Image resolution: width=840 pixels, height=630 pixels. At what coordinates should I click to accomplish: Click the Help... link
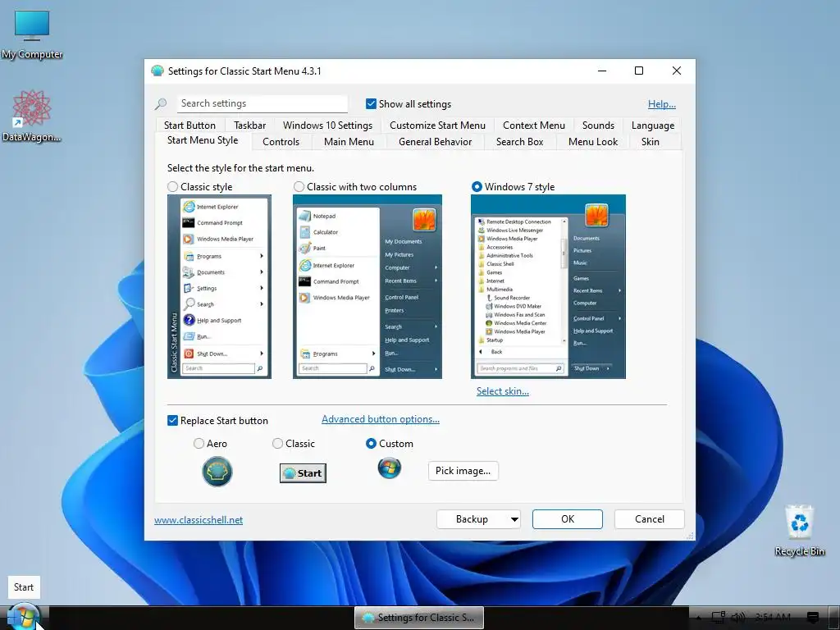tap(662, 104)
